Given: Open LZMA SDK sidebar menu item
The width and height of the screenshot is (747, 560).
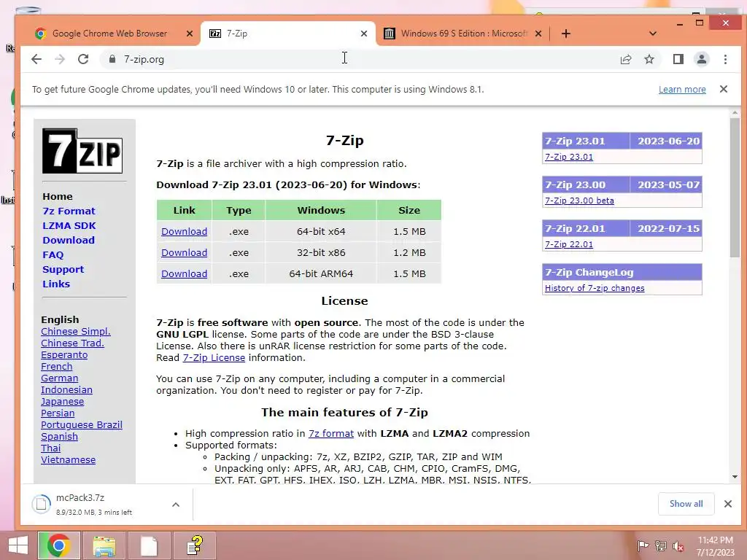Looking at the screenshot, I should 69,226.
